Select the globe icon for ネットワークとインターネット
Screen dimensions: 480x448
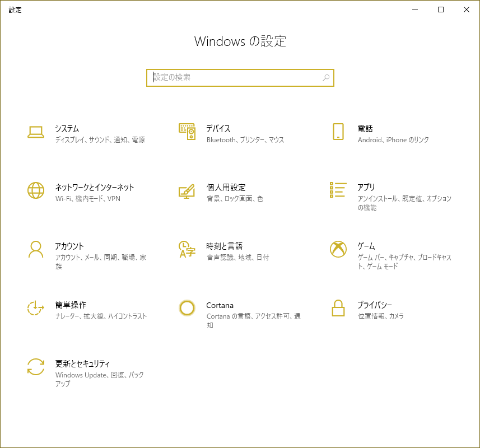tap(36, 190)
